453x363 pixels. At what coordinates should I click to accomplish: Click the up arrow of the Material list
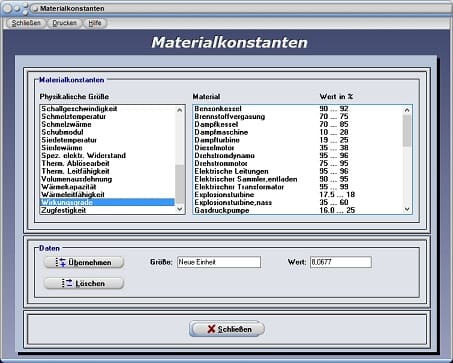pyautogui.click(x=407, y=110)
